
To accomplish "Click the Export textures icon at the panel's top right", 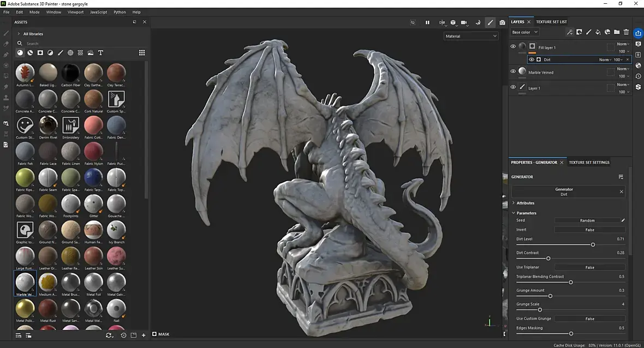I will (x=638, y=33).
